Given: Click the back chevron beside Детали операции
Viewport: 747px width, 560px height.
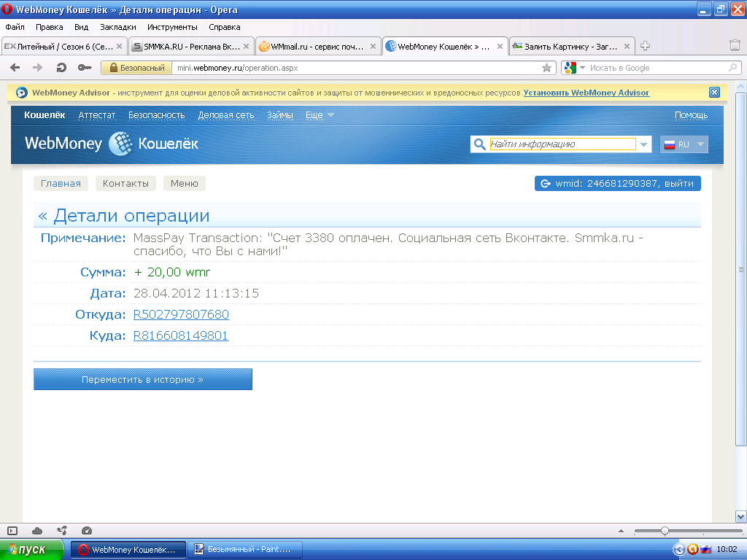Looking at the screenshot, I should 43,216.
